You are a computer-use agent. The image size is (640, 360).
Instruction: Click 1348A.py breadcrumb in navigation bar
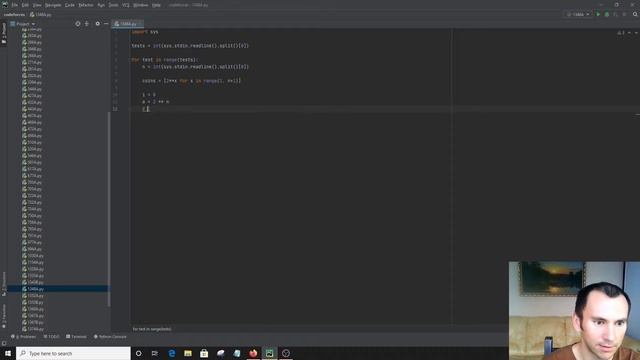[x=41, y=14]
